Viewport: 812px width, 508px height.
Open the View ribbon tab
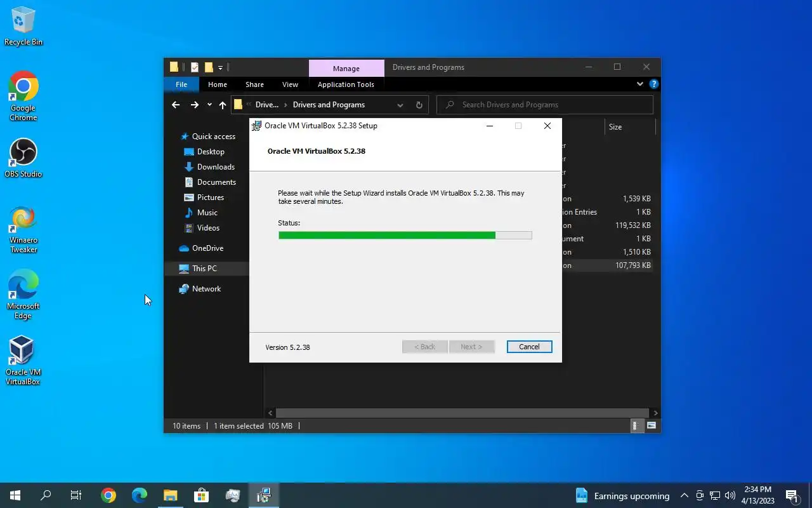point(290,84)
